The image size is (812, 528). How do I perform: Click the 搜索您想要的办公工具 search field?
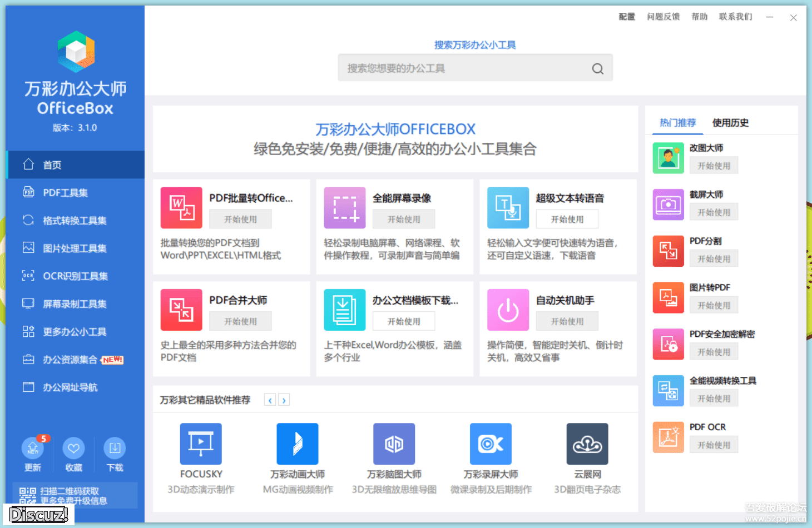click(x=476, y=68)
